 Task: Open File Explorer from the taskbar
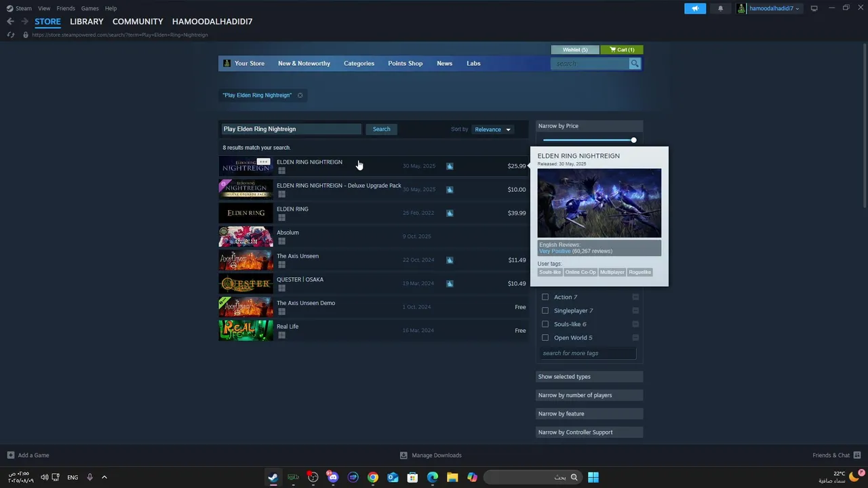tap(452, 477)
